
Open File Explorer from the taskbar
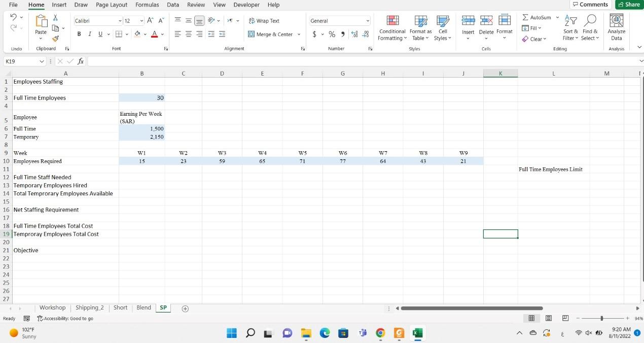306,333
